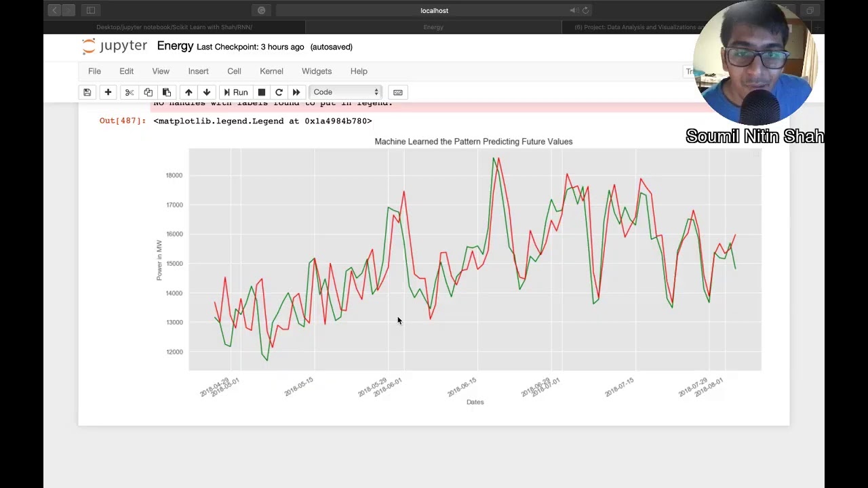Click the output plot image
The image size is (868, 488).
coord(458,271)
